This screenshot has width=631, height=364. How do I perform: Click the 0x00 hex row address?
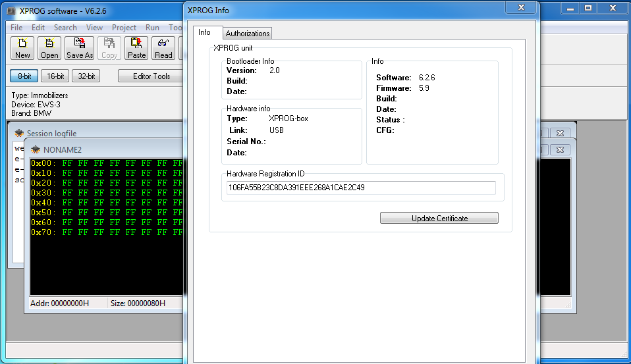pyautogui.click(x=42, y=163)
